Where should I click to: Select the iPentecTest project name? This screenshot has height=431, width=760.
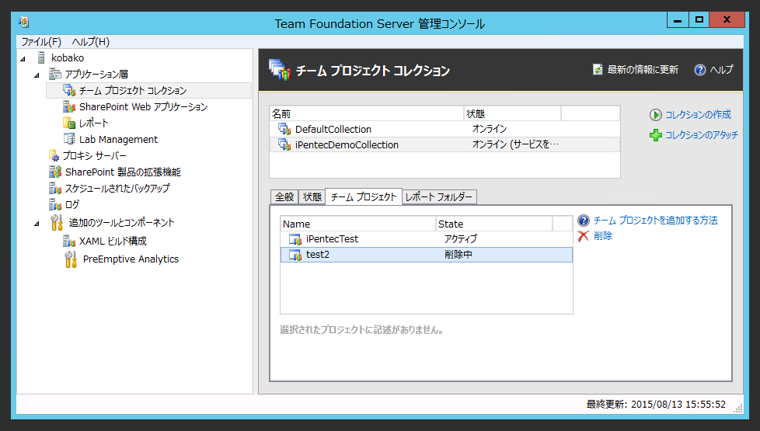coord(332,239)
